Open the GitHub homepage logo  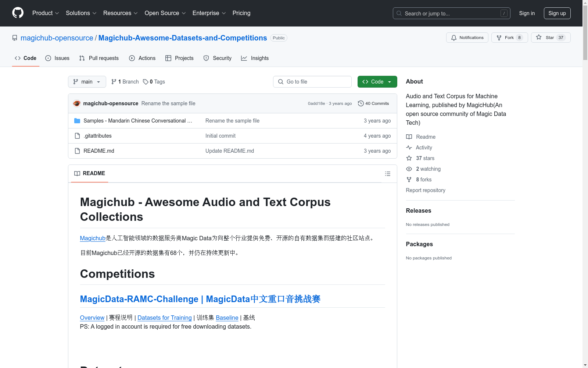18,13
